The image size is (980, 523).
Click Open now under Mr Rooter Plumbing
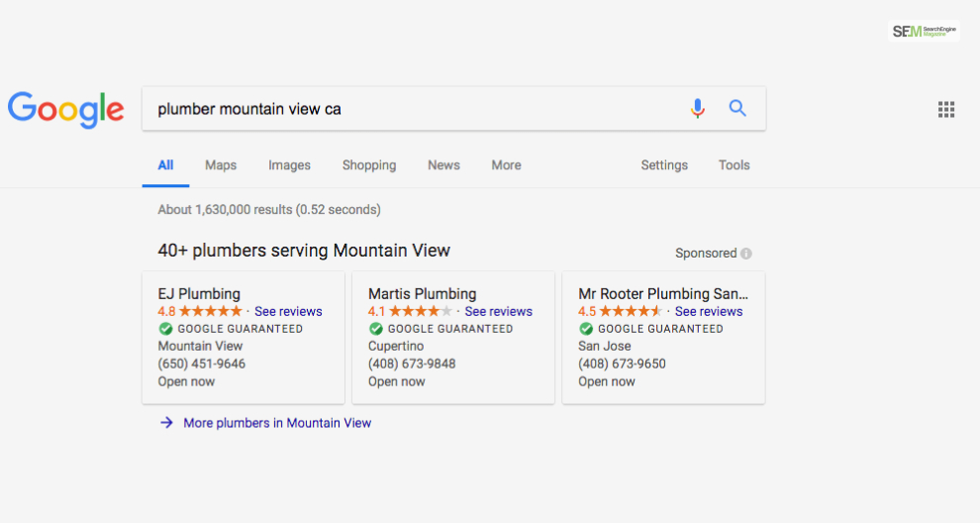point(606,381)
